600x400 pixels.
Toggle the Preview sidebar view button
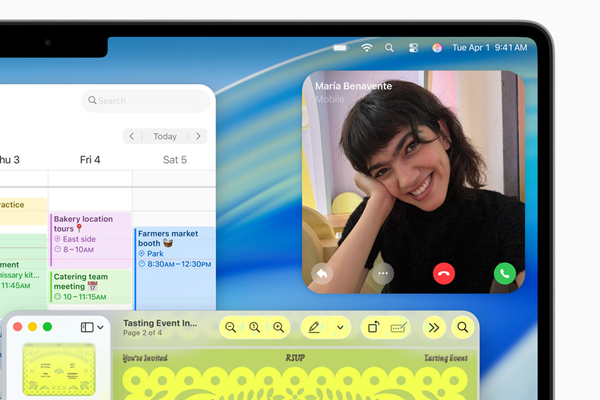click(x=87, y=327)
